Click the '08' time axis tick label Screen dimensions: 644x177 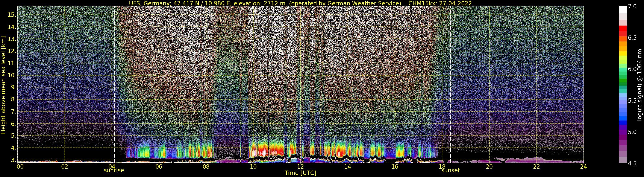click(x=206, y=166)
